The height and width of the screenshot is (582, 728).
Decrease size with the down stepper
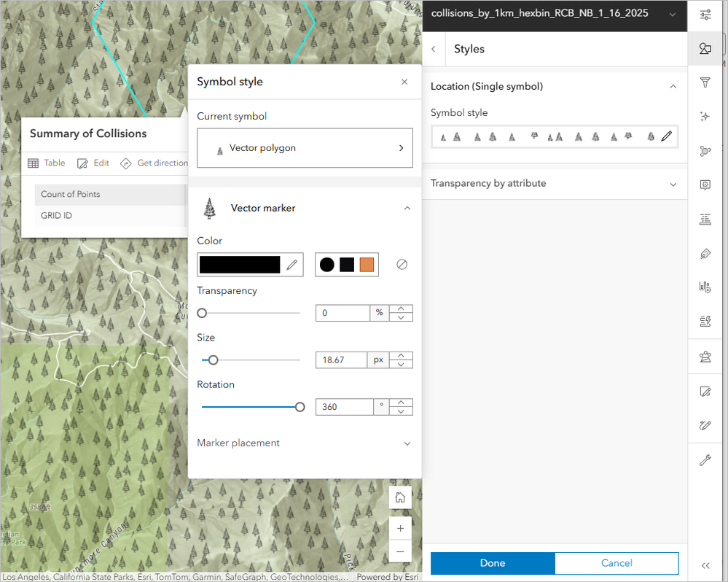[401, 364]
